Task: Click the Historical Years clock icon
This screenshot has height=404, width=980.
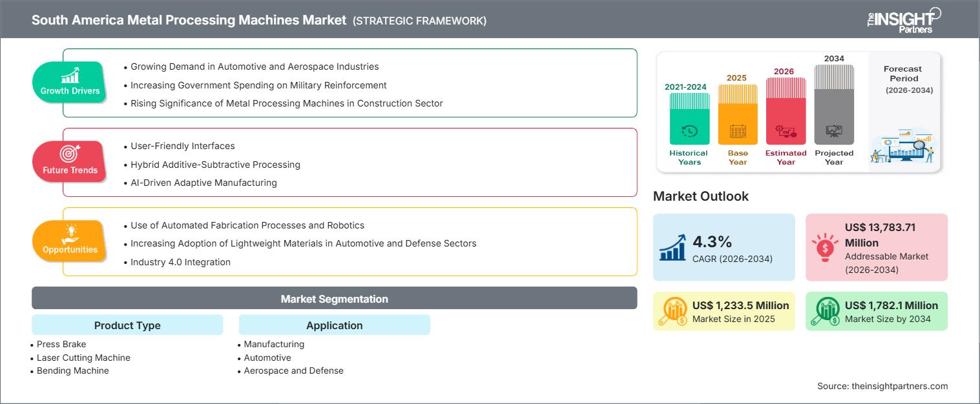Action: coord(689,131)
